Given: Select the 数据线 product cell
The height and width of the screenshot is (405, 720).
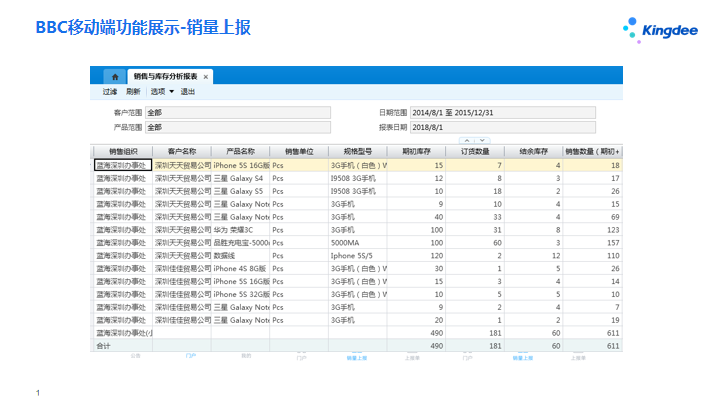Looking at the screenshot, I should click(x=241, y=255).
